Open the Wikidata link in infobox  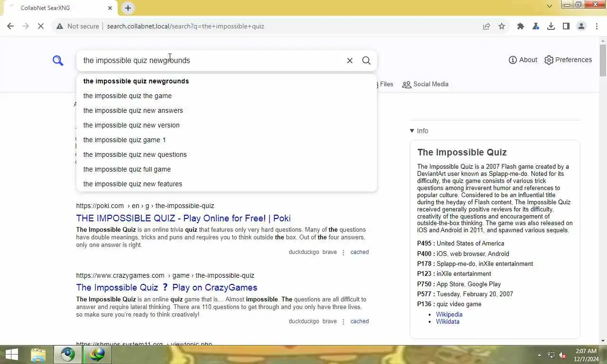point(448,321)
